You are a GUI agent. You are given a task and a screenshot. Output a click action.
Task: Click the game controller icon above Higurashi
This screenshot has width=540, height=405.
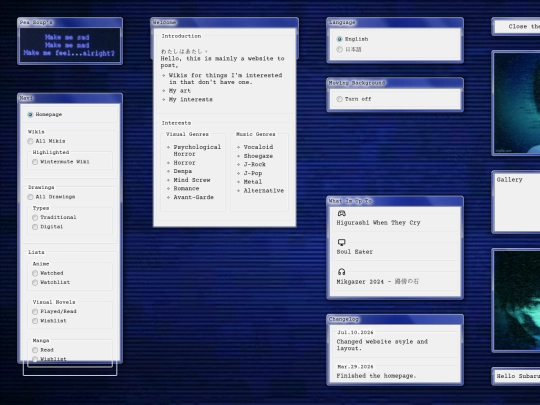(x=341, y=214)
